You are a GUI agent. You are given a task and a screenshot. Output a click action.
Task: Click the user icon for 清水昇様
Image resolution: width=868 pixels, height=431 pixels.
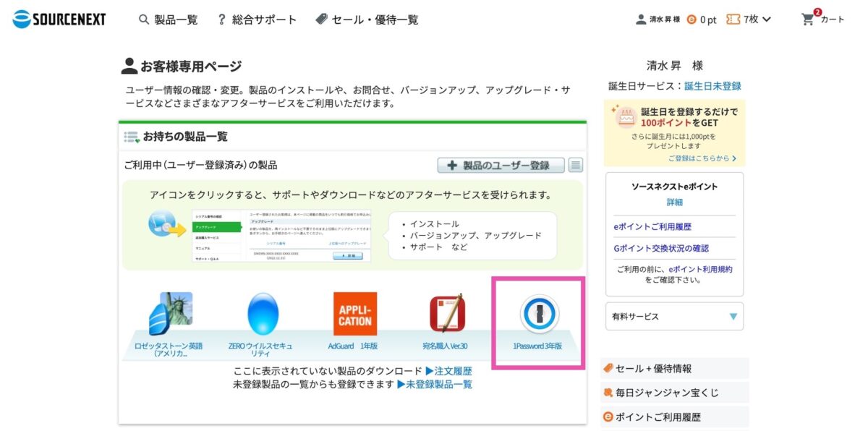pos(642,20)
